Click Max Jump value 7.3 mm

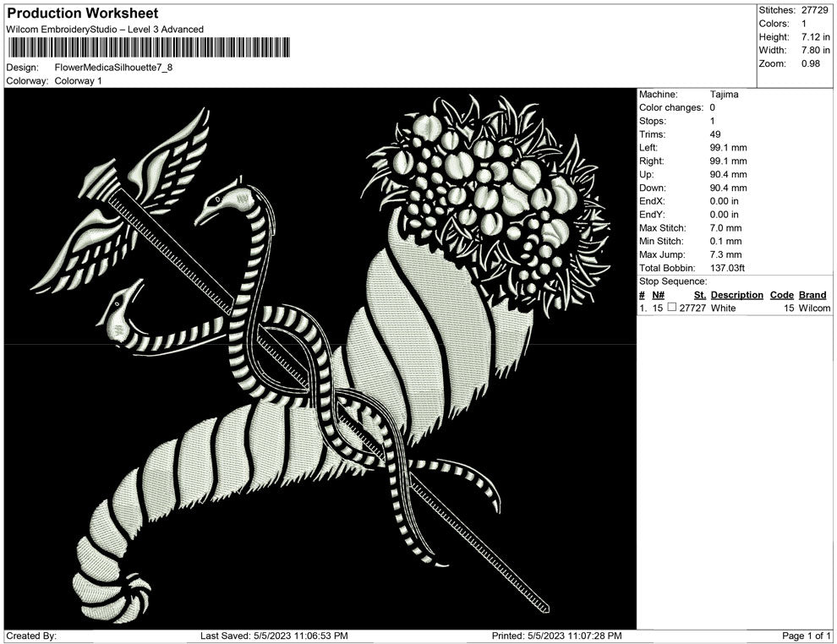(x=725, y=254)
